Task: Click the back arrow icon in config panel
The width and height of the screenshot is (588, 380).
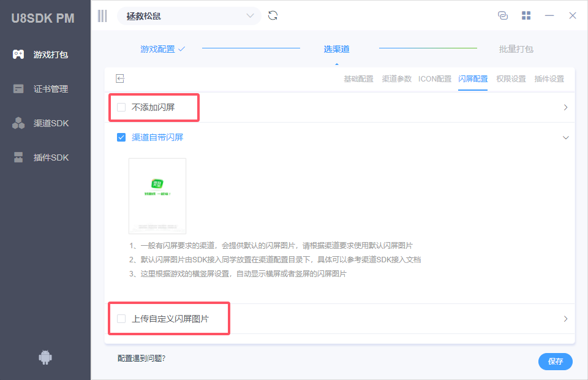Action: pos(120,78)
